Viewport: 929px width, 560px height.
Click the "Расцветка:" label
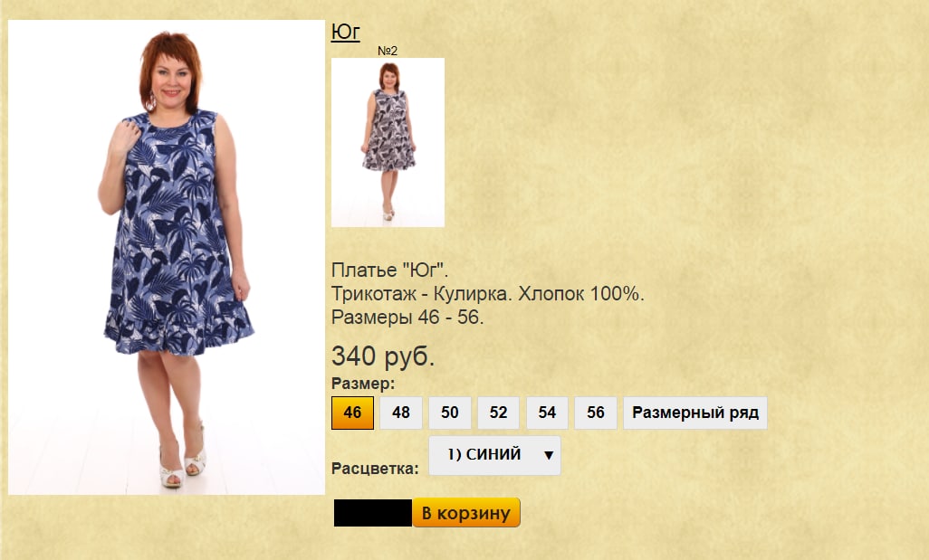375,469
